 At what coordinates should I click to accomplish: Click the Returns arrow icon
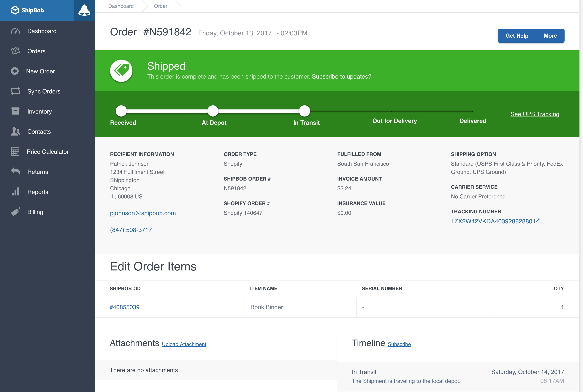(15, 171)
